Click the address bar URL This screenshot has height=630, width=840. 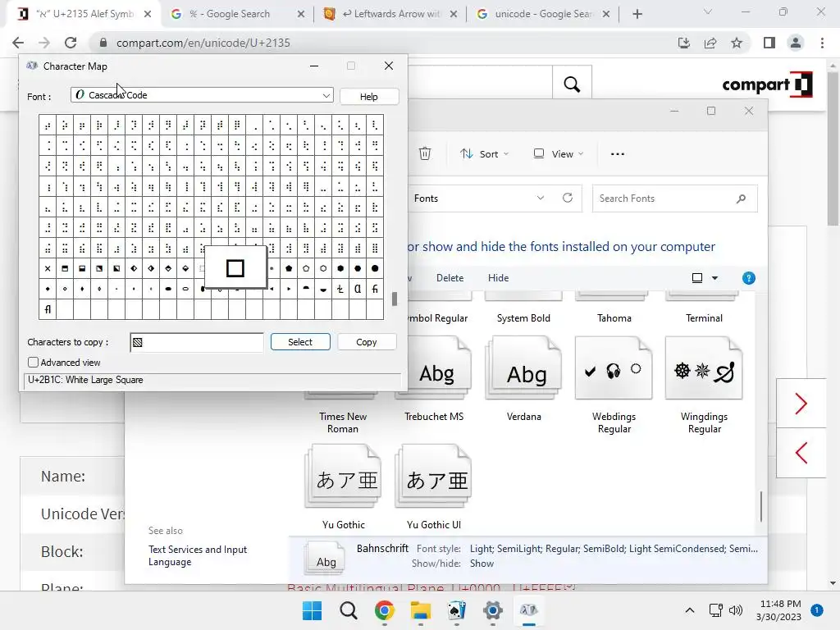tap(203, 43)
